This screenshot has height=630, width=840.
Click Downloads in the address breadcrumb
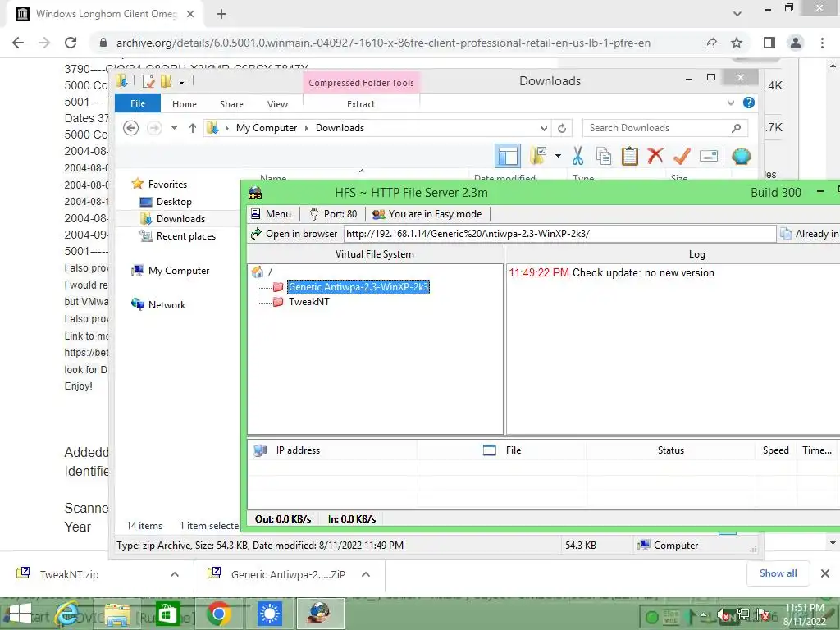coord(340,128)
